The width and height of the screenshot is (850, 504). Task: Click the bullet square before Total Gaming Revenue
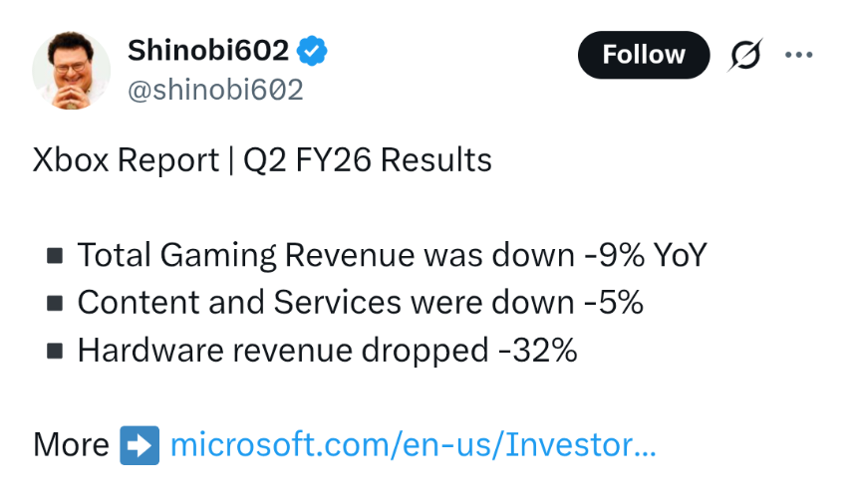pyautogui.click(x=55, y=256)
